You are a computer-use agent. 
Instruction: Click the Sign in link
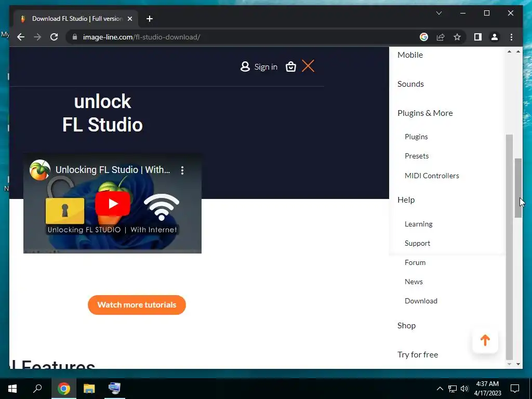(x=265, y=67)
